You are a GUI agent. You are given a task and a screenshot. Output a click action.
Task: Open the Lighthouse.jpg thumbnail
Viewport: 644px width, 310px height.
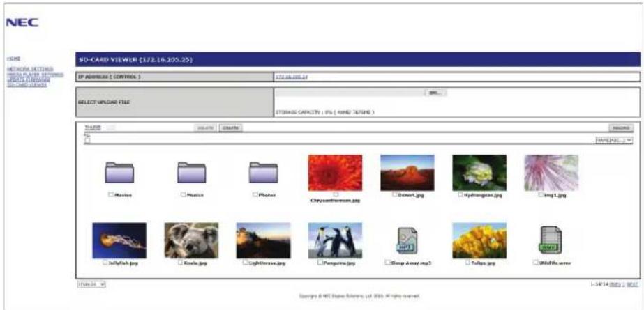(263, 240)
